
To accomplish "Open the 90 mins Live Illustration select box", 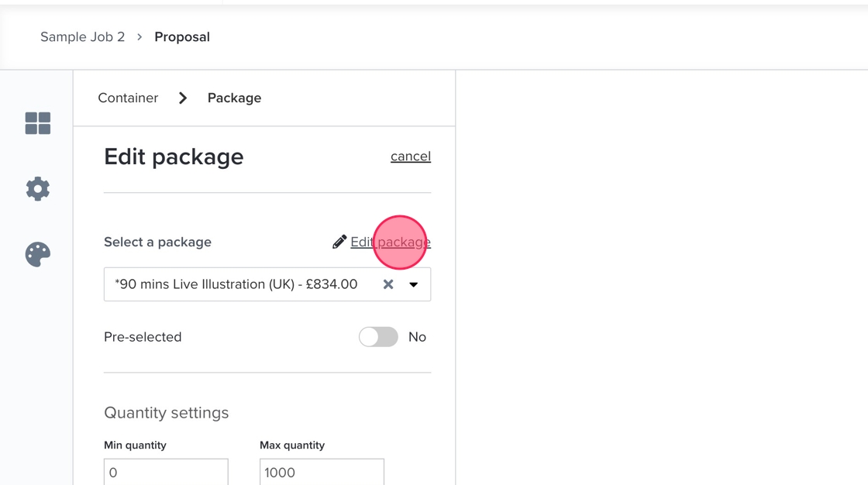I will [x=236, y=284].
